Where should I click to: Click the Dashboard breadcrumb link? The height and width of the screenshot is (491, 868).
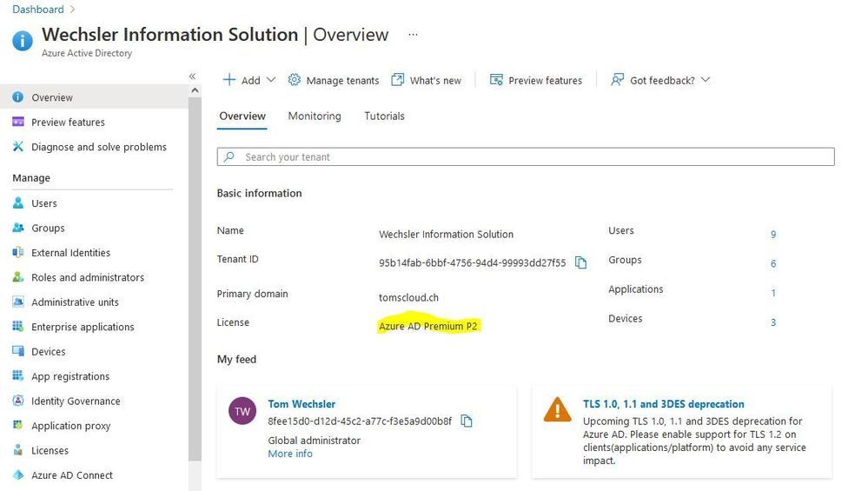38,10
